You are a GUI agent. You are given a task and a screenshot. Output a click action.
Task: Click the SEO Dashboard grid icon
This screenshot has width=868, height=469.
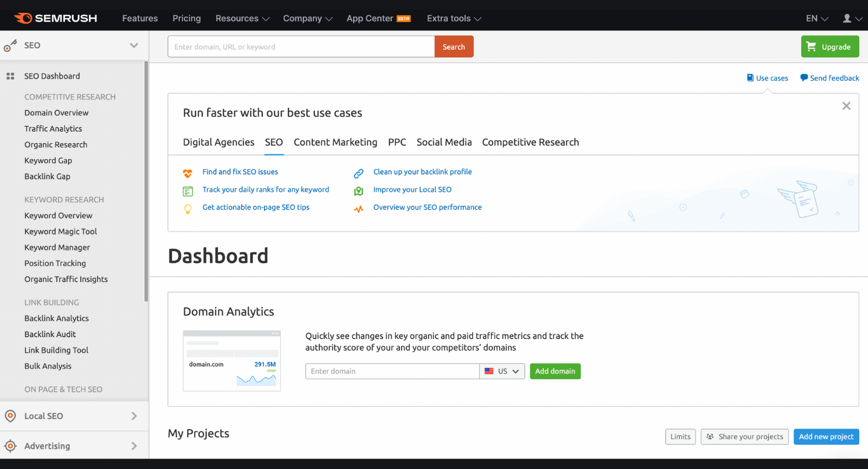[10, 76]
